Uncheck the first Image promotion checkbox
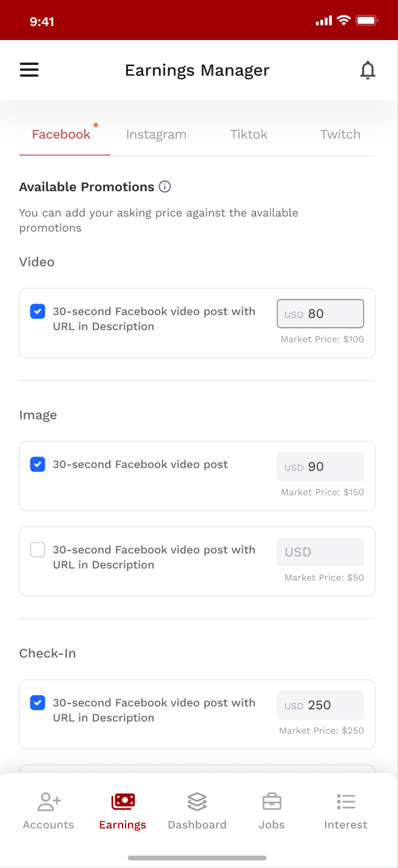 38,464
